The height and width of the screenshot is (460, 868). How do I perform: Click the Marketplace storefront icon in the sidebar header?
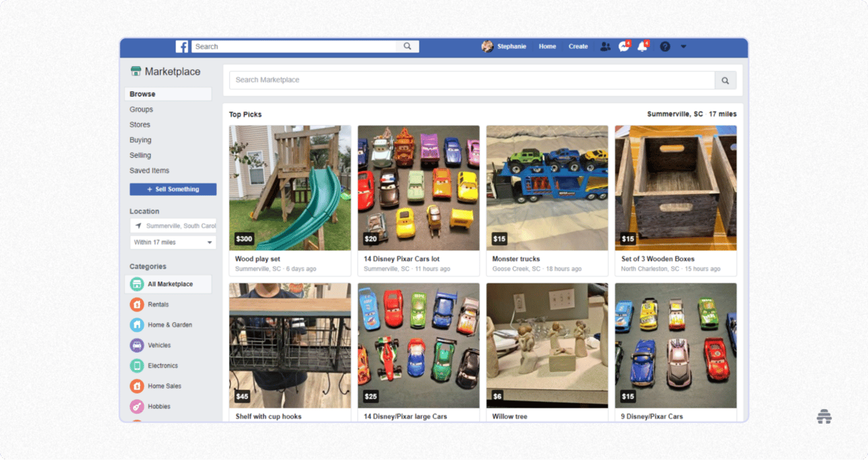136,71
